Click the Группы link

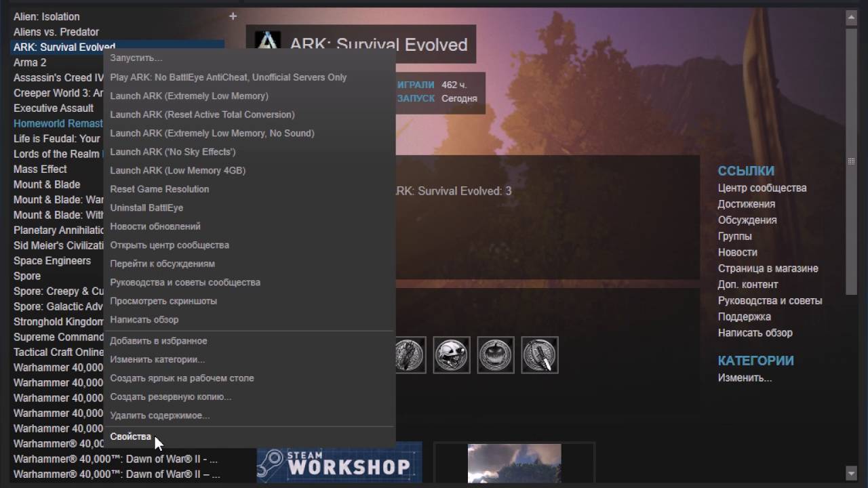click(735, 237)
